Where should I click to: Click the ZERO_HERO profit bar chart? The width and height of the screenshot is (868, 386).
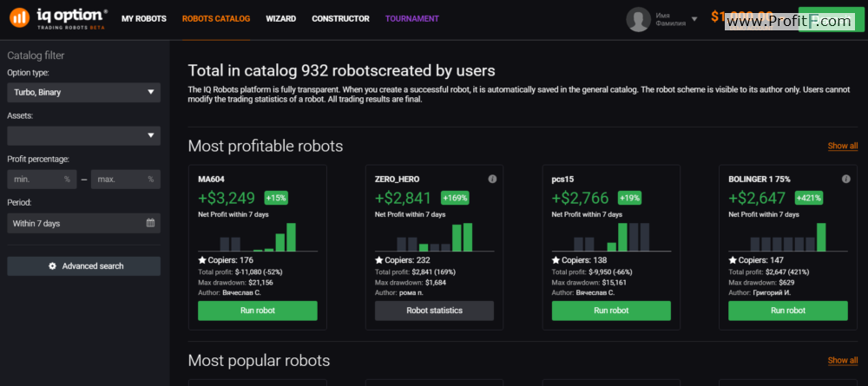point(435,238)
